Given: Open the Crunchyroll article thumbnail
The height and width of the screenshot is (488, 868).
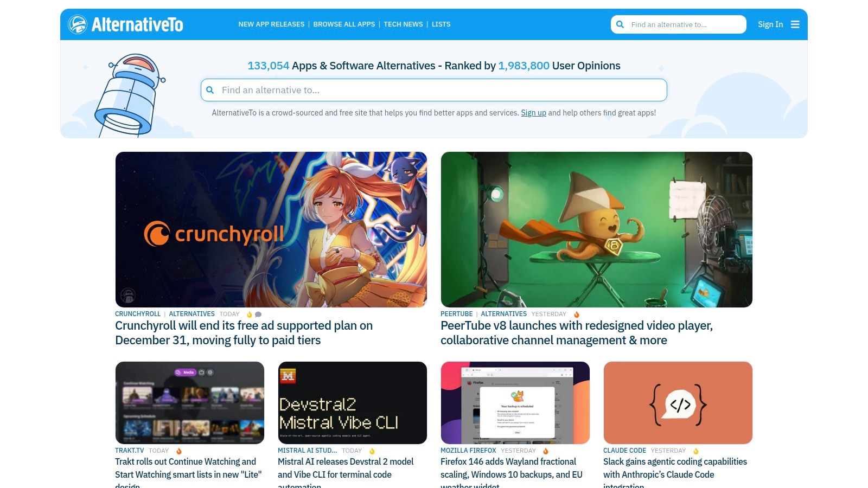Looking at the screenshot, I should click(271, 229).
